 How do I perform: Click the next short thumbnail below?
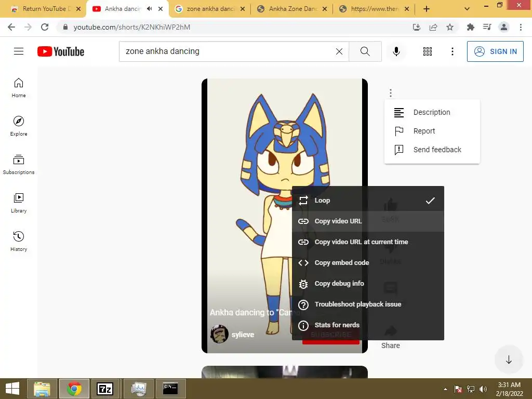[x=284, y=372]
